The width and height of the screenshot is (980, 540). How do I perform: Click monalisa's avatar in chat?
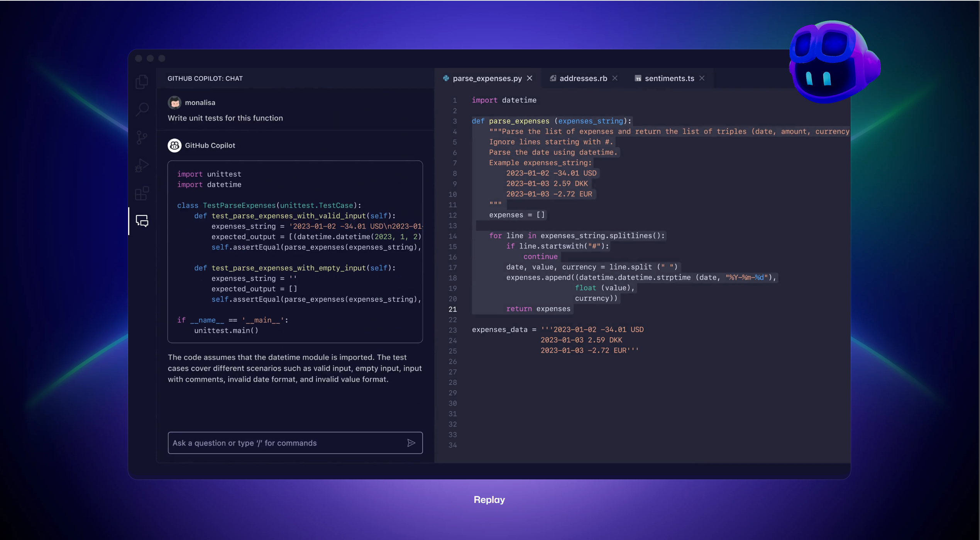174,102
